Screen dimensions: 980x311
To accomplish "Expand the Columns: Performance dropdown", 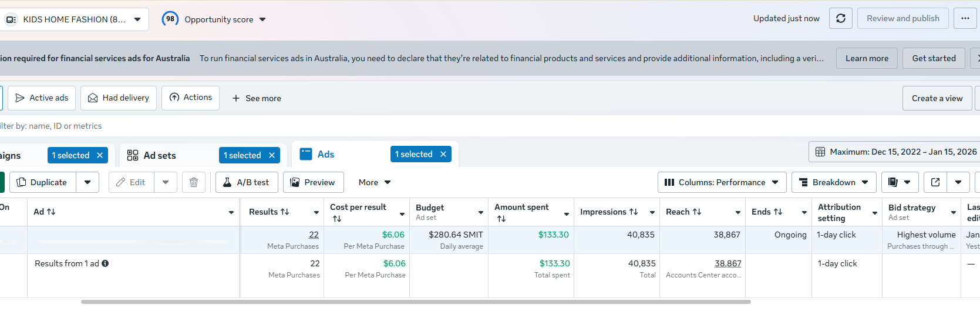I will pyautogui.click(x=722, y=182).
